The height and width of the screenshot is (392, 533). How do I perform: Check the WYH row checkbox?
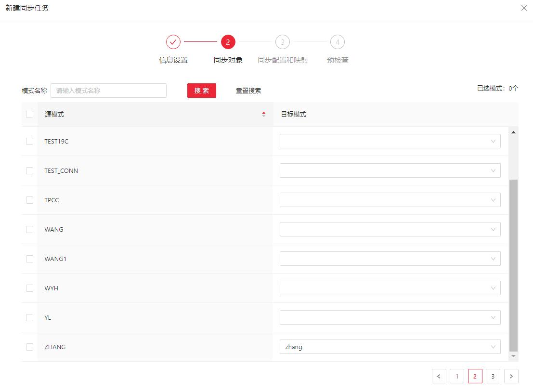point(29,288)
